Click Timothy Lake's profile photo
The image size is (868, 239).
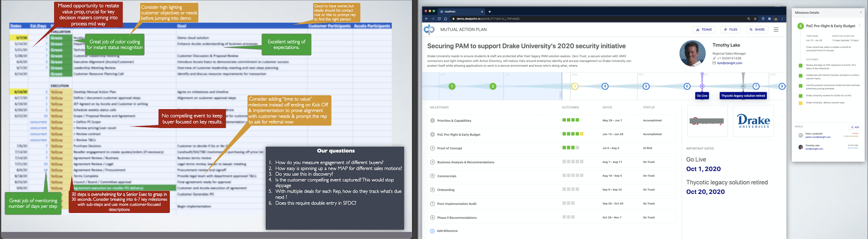pos(692,53)
